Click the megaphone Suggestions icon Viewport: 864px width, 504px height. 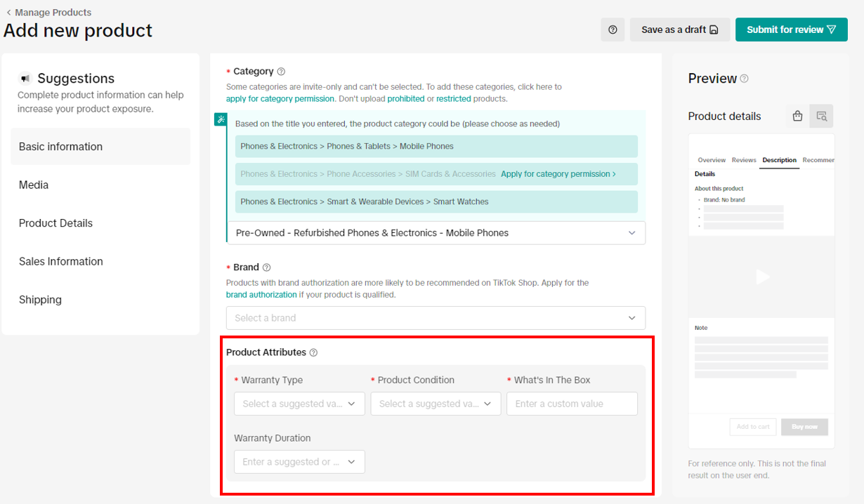point(25,79)
